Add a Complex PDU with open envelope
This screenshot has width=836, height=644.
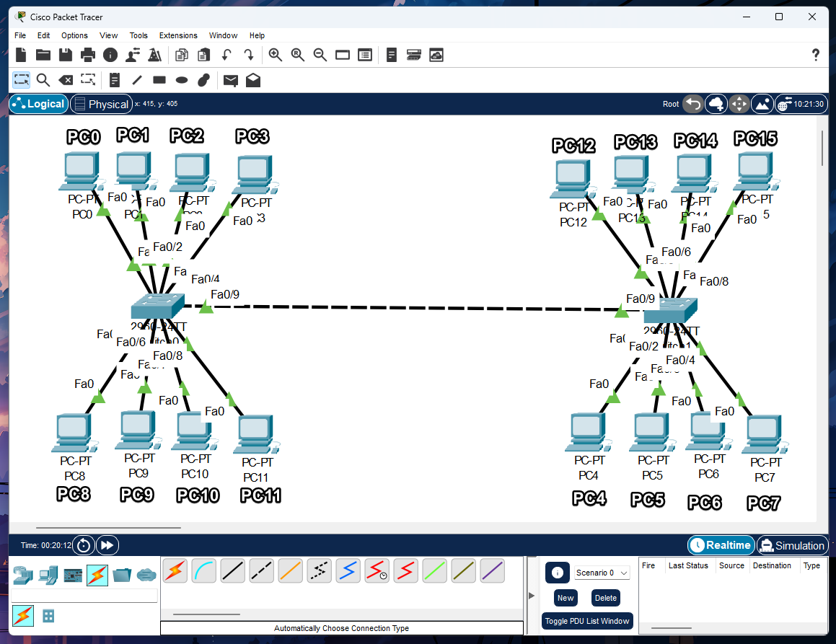point(253,81)
